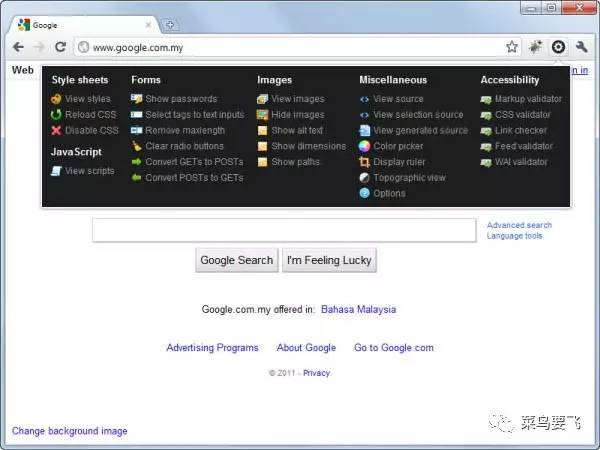This screenshot has height=450, width=600.
Task: Go back with the back arrow
Action: coord(18,47)
